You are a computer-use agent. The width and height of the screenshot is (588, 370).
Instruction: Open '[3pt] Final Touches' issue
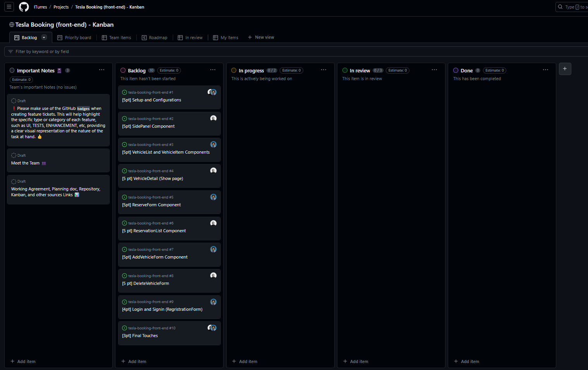140,336
